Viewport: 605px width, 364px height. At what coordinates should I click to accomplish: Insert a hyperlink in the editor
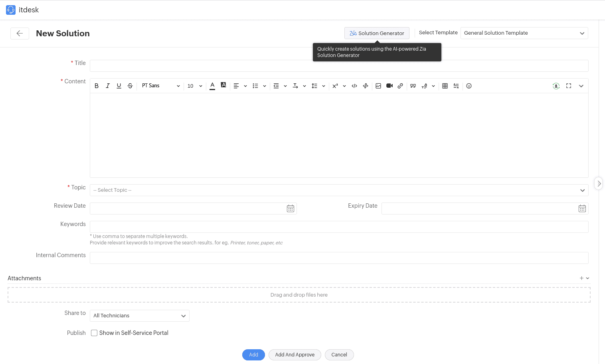coord(400,86)
